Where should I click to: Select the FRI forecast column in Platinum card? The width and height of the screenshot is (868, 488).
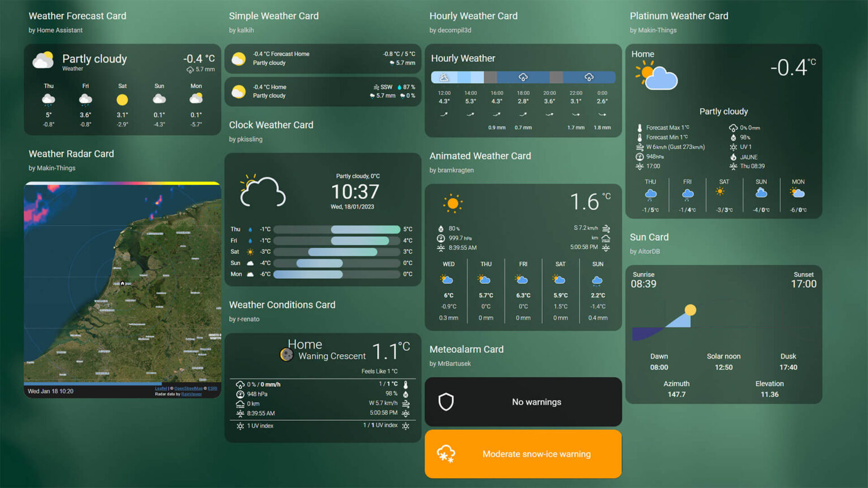pos(687,195)
